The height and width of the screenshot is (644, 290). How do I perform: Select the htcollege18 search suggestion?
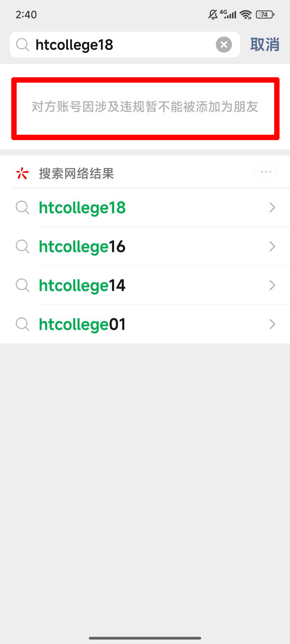pyautogui.click(x=82, y=208)
